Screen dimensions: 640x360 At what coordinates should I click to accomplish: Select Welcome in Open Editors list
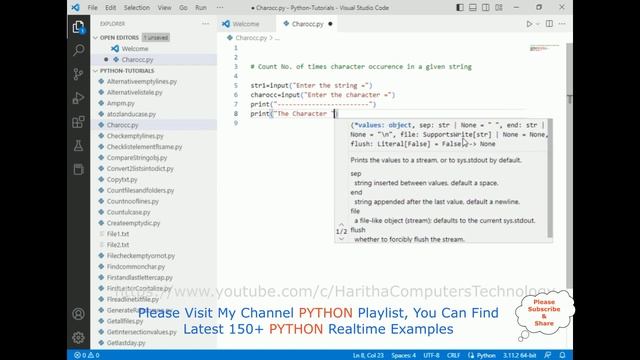(x=135, y=49)
